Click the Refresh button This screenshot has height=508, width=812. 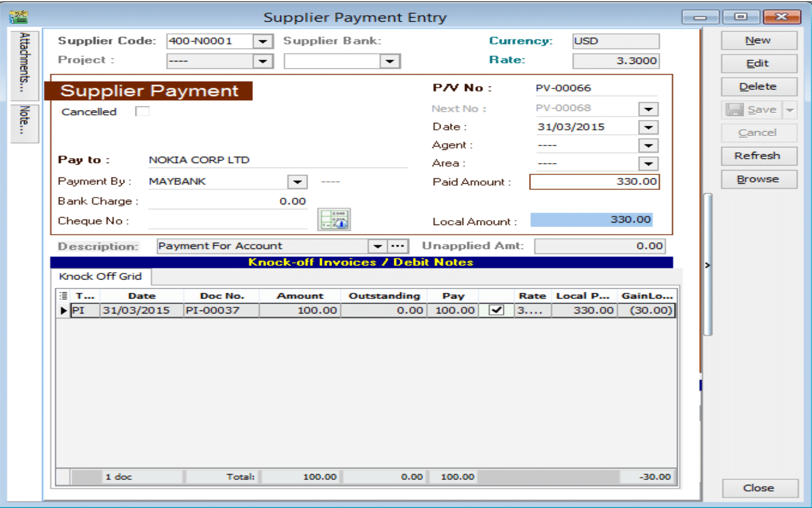click(759, 156)
